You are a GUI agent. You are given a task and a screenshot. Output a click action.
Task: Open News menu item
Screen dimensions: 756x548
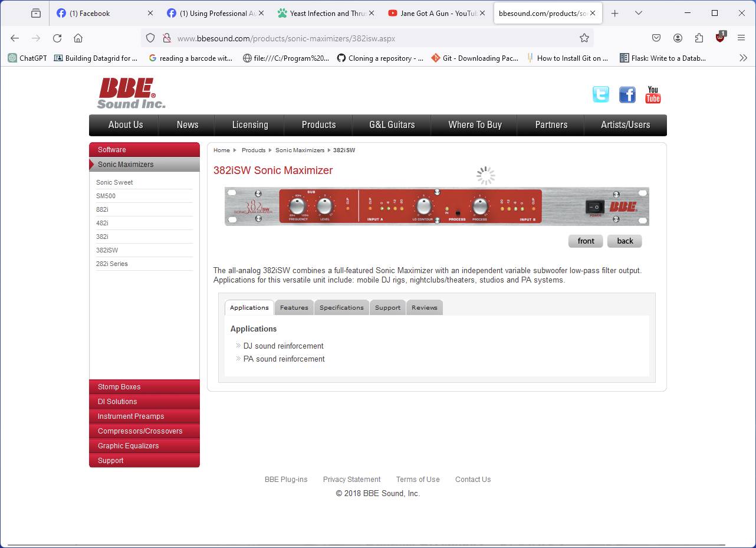point(188,124)
